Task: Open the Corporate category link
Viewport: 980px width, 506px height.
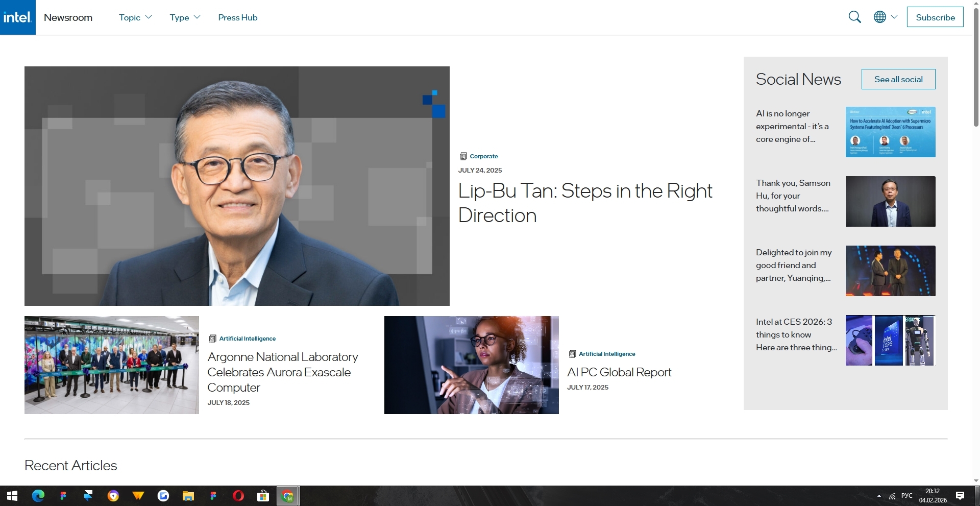Action: 483,156
